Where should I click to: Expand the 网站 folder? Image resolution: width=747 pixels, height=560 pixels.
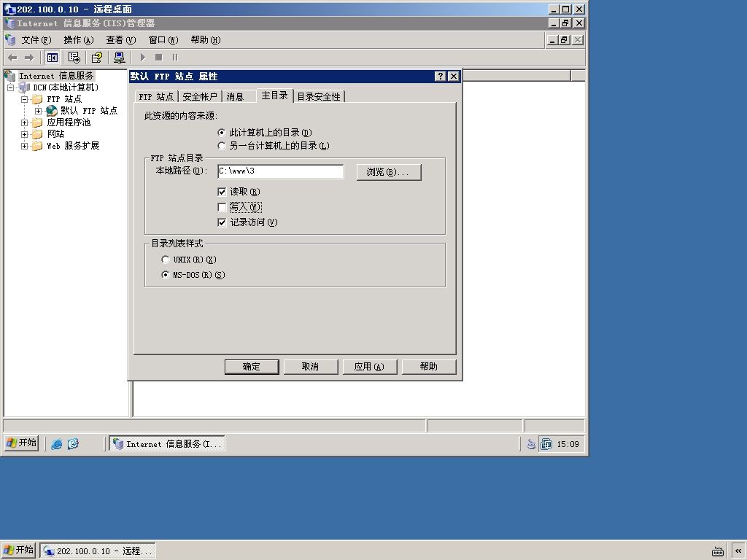pos(24,134)
